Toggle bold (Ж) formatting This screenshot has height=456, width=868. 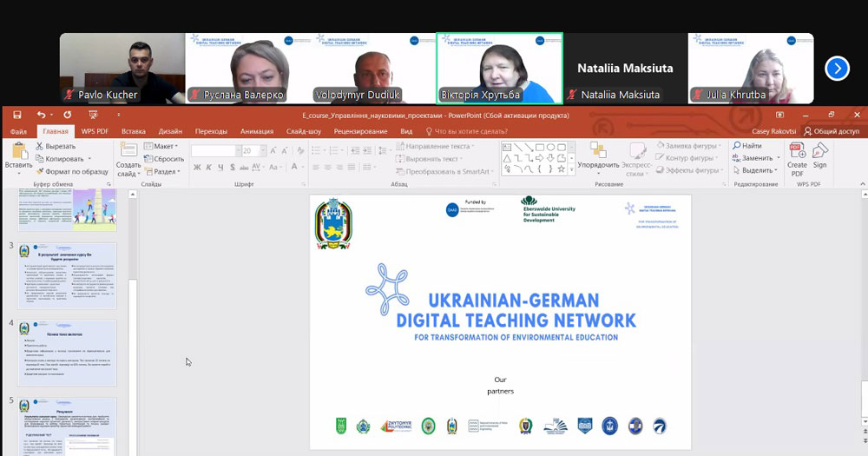[197, 167]
